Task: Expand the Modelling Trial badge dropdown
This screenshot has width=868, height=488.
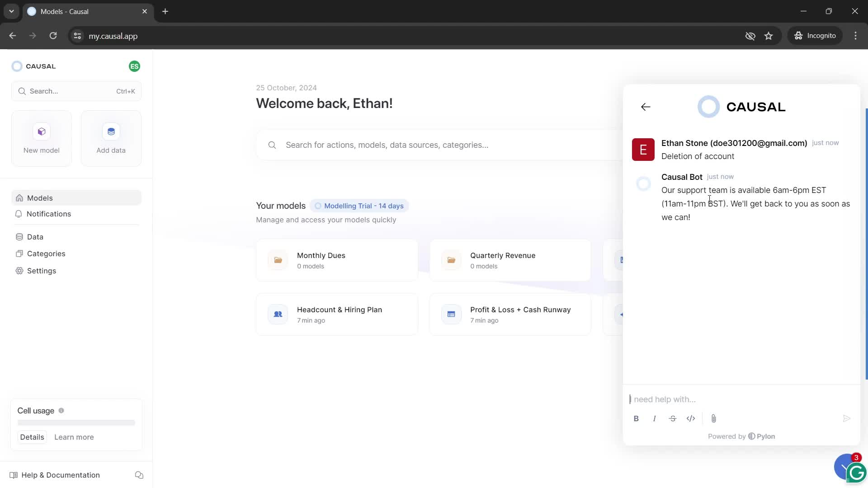Action: [x=359, y=206]
